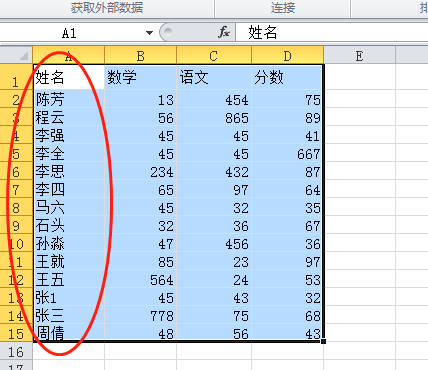Select column B header

point(140,55)
